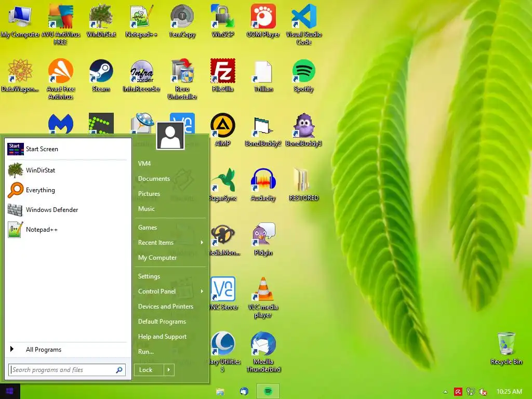Open the shutdown options arrow beside Lock
532x399 pixels.
[x=169, y=370]
